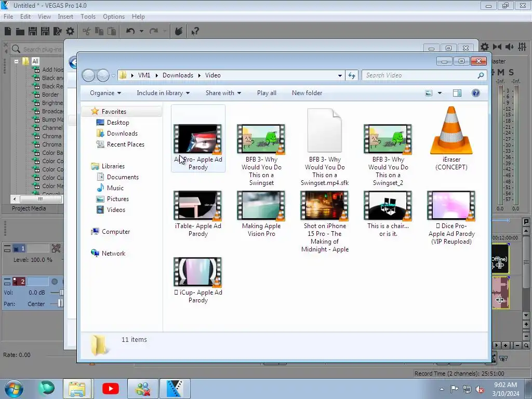This screenshot has width=532, height=399.
Task: Click the Play all button
Action: pyautogui.click(x=267, y=93)
